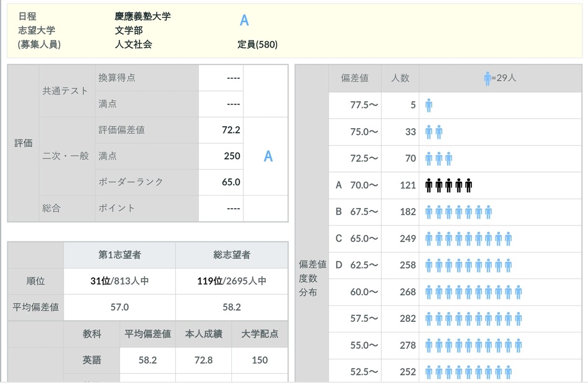The width and height of the screenshot is (588, 383).
Task: Click the rank 31位/813人中 cell
Action: pyautogui.click(x=120, y=281)
